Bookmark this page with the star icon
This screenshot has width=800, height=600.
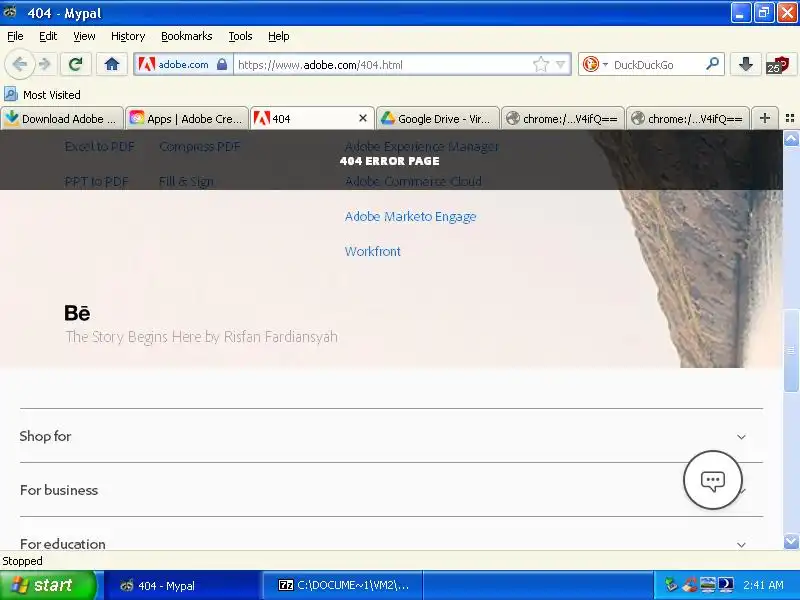pyautogui.click(x=540, y=64)
